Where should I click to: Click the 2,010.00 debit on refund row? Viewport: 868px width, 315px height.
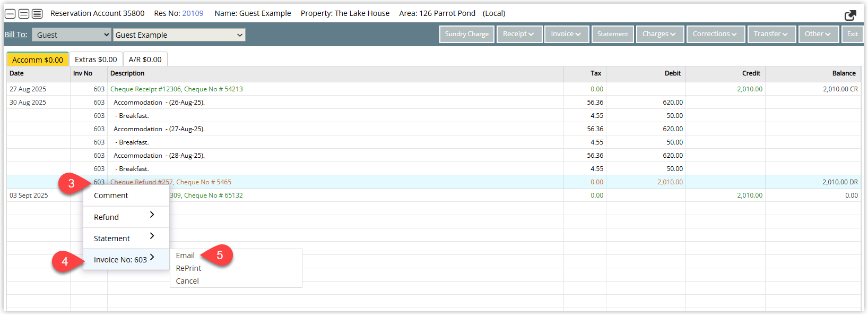point(670,182)
